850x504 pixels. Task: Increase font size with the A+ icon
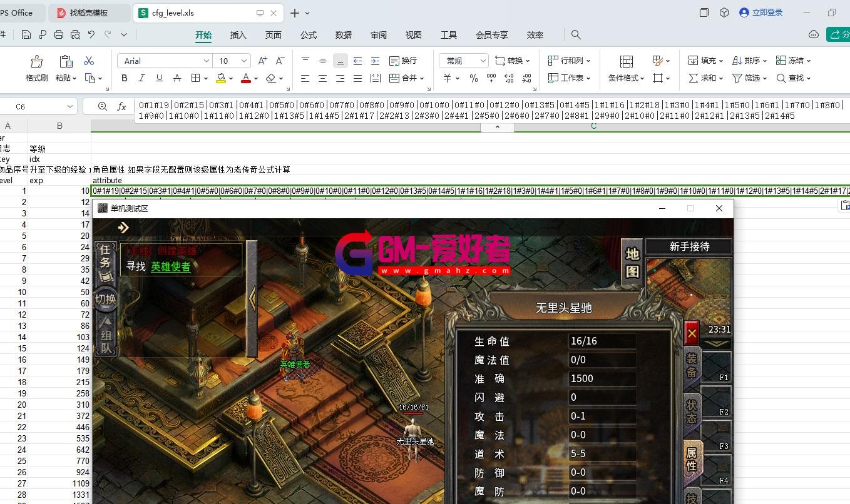[263, 61]
